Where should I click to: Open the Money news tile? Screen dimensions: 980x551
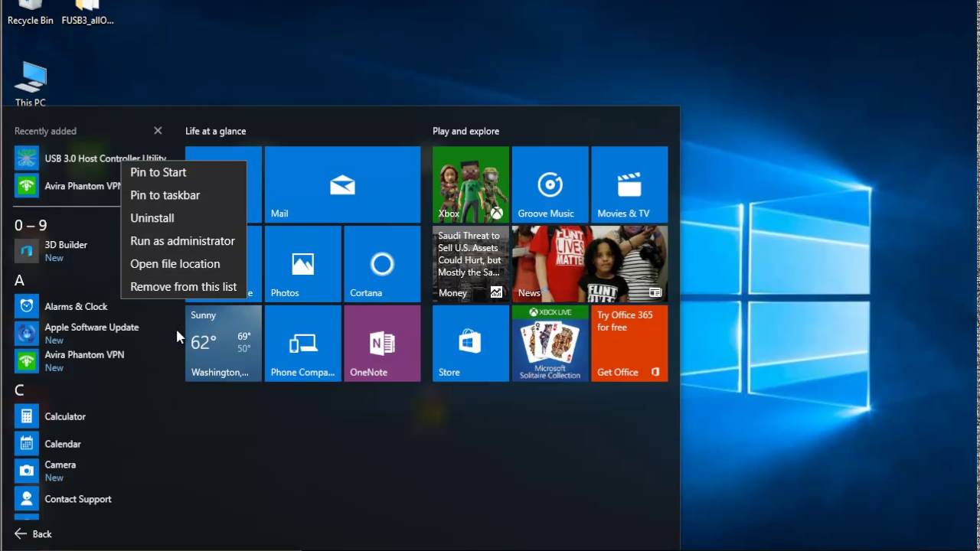click(x=471, y=264)
